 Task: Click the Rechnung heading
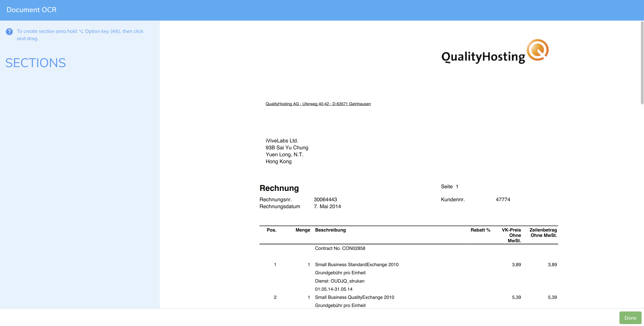click(279, 188)
